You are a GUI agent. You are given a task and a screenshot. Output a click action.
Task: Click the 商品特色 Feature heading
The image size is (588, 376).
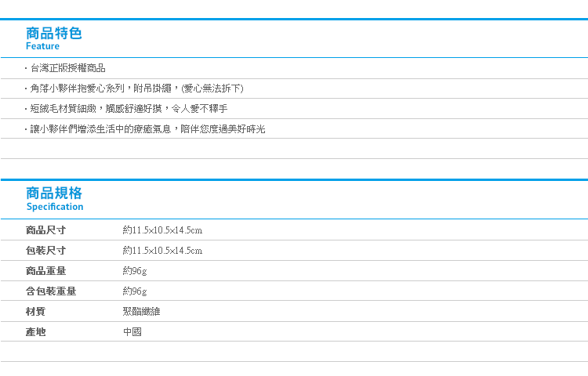53,38
